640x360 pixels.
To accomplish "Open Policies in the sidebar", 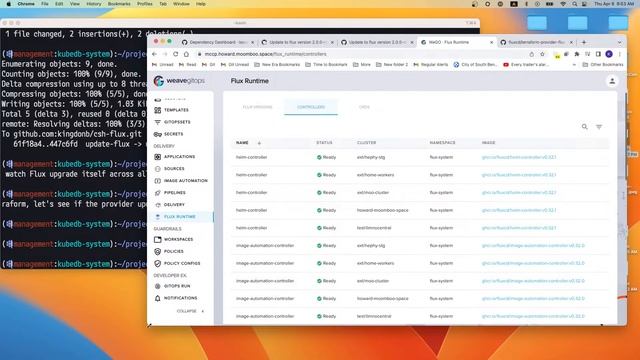I will [x=173, y=251].
